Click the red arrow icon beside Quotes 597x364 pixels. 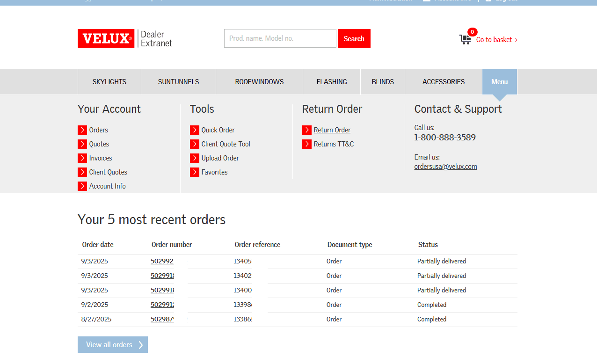click(x=82, y=144)
